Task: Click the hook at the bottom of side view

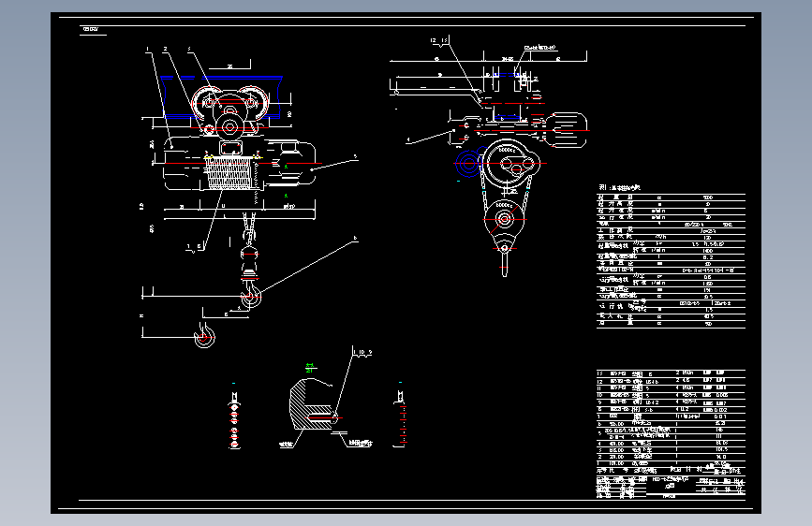Action: [505, 262]
